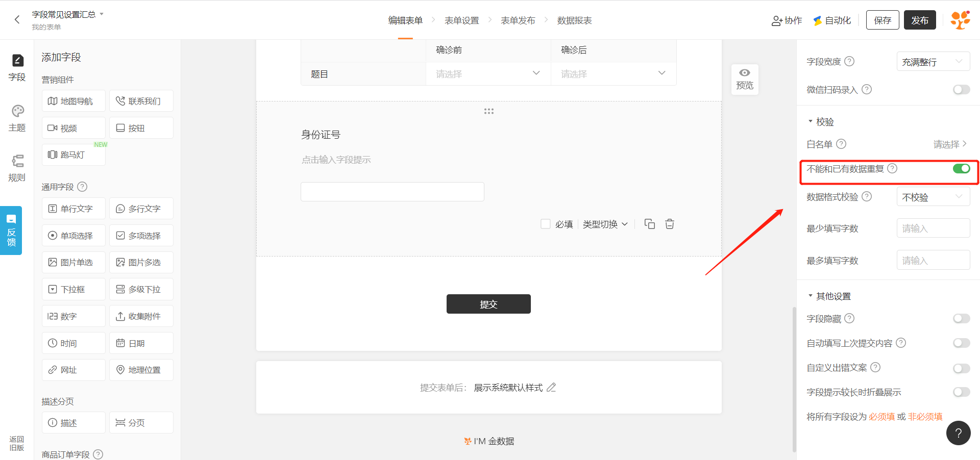This screenshot has width=980, height=460.
Task: Switch to the 数据报表 tab
Action: [574, 20]
